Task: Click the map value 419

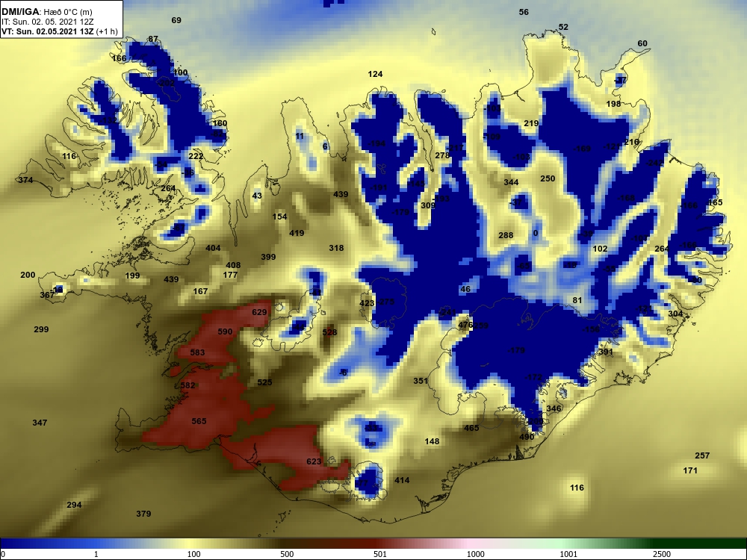Action: (297, 233)
